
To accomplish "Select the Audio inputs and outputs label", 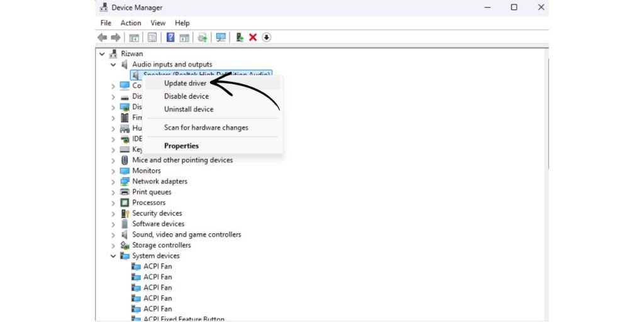I will [172, 64].
